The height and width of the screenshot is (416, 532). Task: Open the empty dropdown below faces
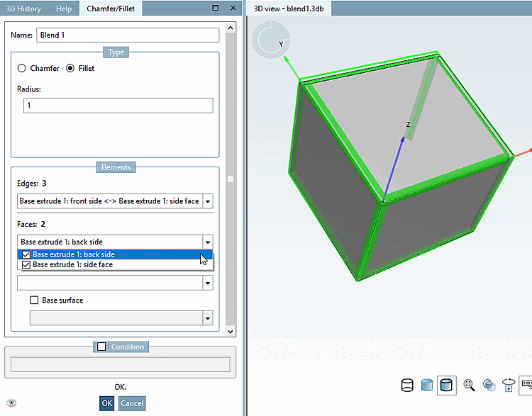pyautogui.click(x=208, y=283)
